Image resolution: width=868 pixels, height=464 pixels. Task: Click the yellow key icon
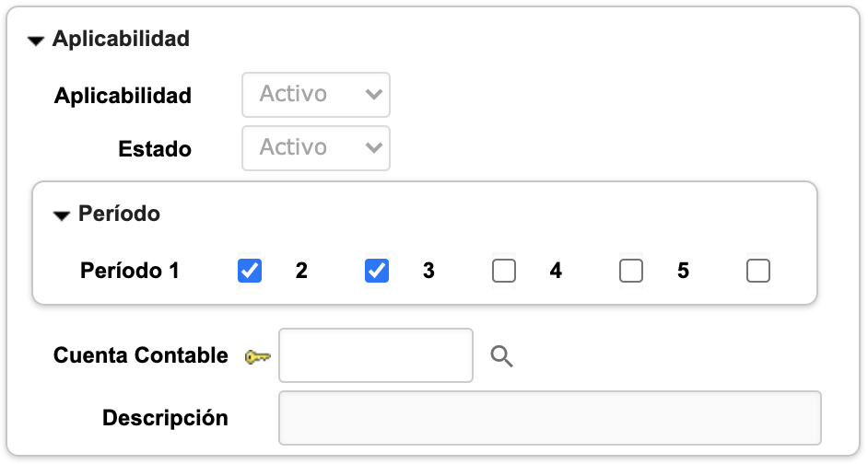(x=257, y=356)
